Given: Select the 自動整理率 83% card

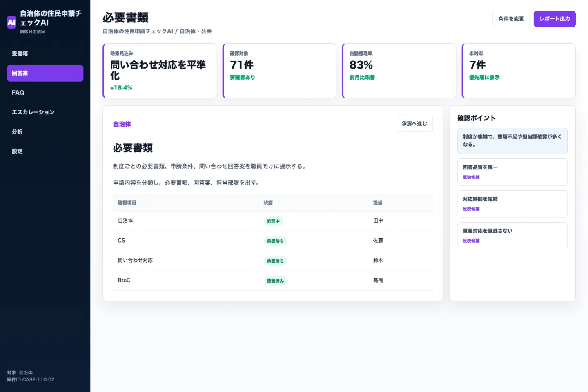Looking at the screenshot, I should 399,71.
